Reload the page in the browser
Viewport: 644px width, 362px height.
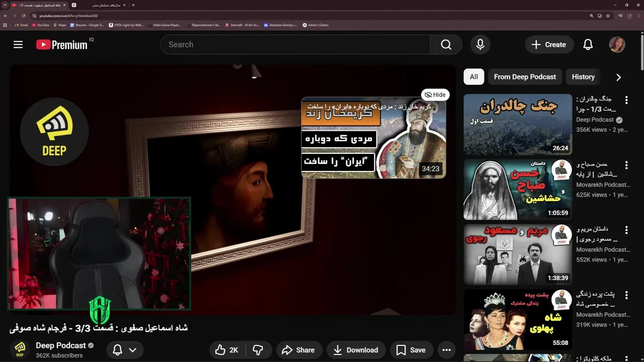click(x=23, y=16)
